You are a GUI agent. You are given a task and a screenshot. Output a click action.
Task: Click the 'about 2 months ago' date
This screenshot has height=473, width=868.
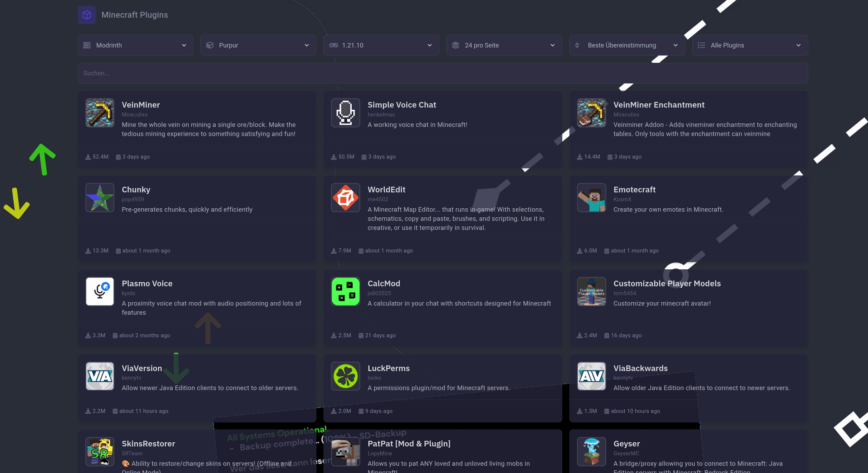144,336
